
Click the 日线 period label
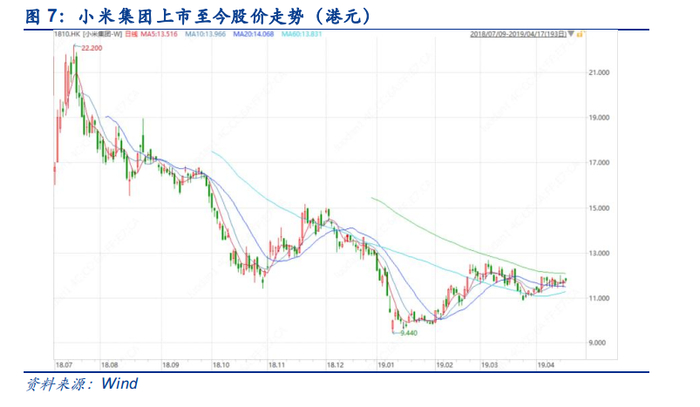tap(131, 34)
